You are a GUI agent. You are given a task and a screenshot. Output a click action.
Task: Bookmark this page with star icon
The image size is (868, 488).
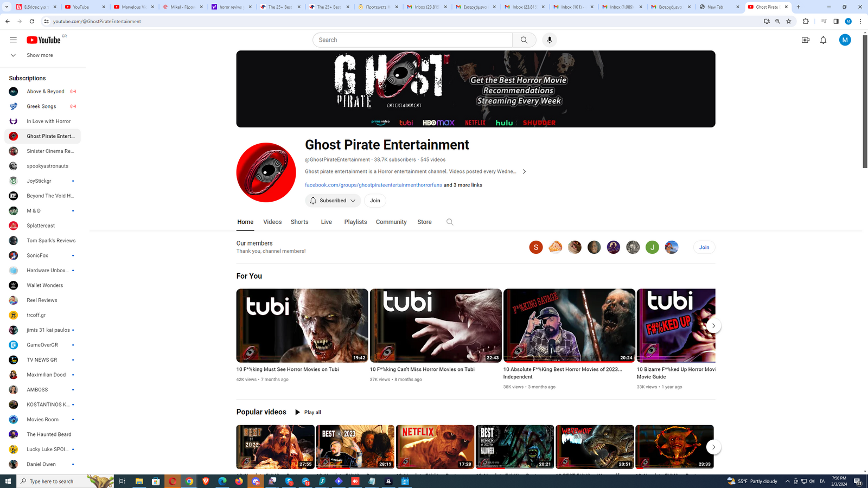(x=789, y=21)
